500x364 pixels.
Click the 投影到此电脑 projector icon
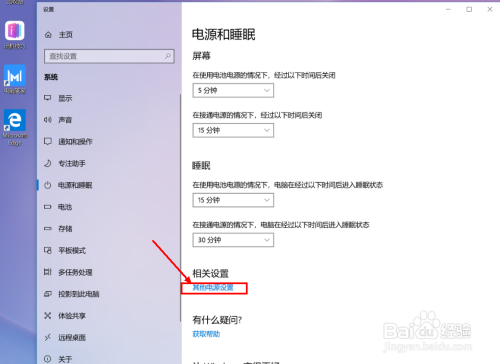coord(48,294)
